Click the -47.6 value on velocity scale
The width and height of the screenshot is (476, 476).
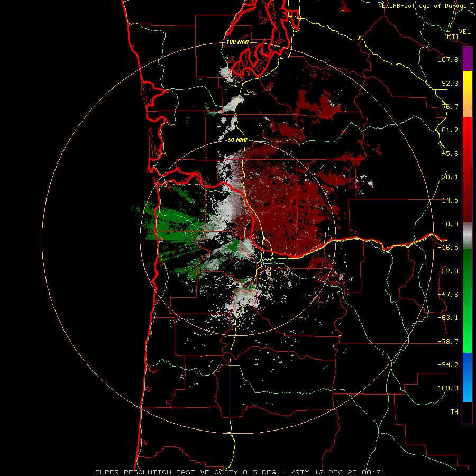click(448, 295)
